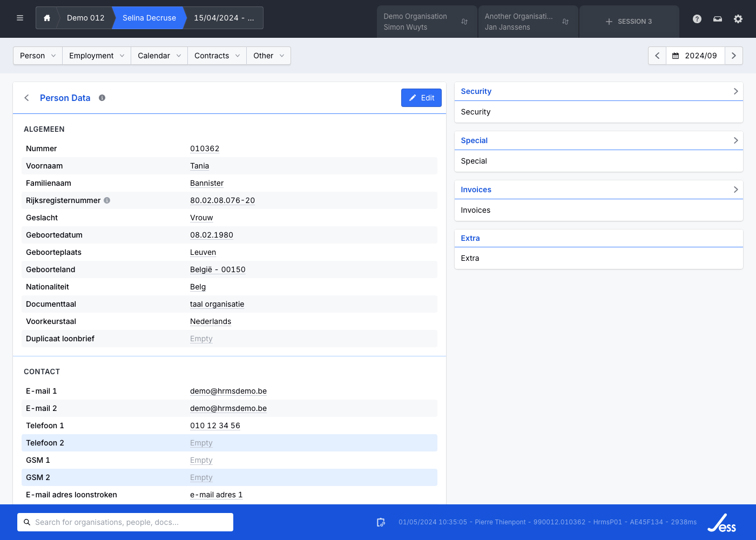Open the inbox tray icon
756x540 pixels.
click(x=718, y=19)
